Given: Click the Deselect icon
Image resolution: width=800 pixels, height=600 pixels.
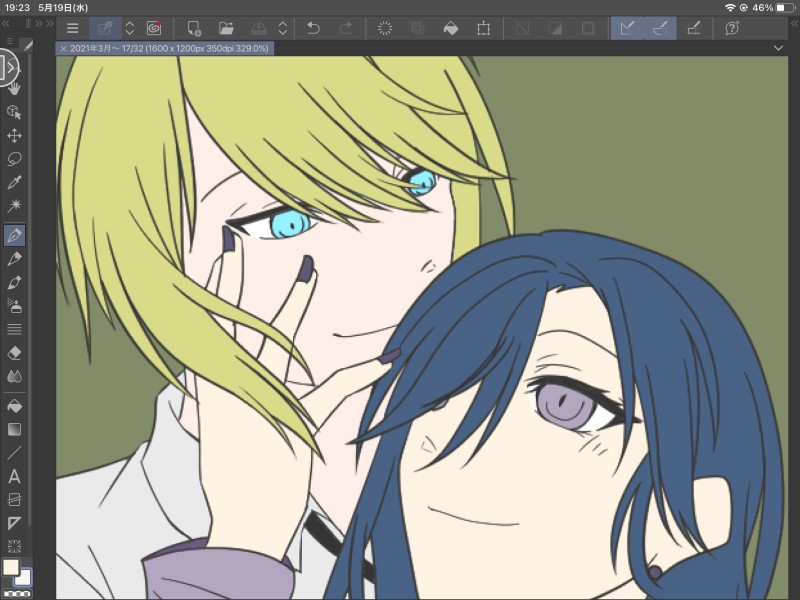Looking at the screenshot, I should (522, 28).
